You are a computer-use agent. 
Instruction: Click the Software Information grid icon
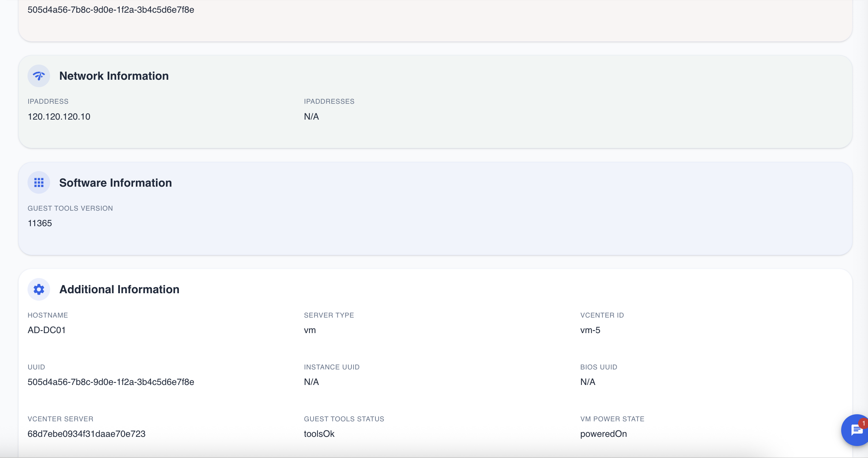point(39,182)
